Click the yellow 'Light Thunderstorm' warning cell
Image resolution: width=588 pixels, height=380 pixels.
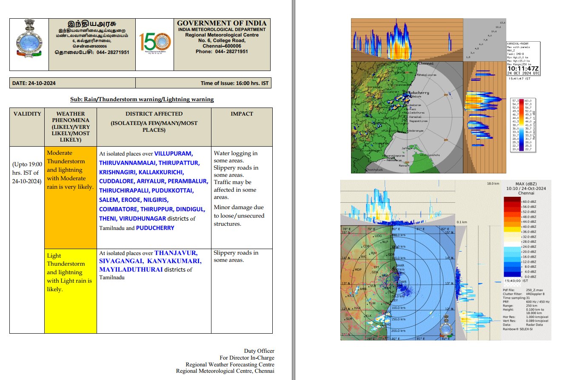(x=71, y=291)
